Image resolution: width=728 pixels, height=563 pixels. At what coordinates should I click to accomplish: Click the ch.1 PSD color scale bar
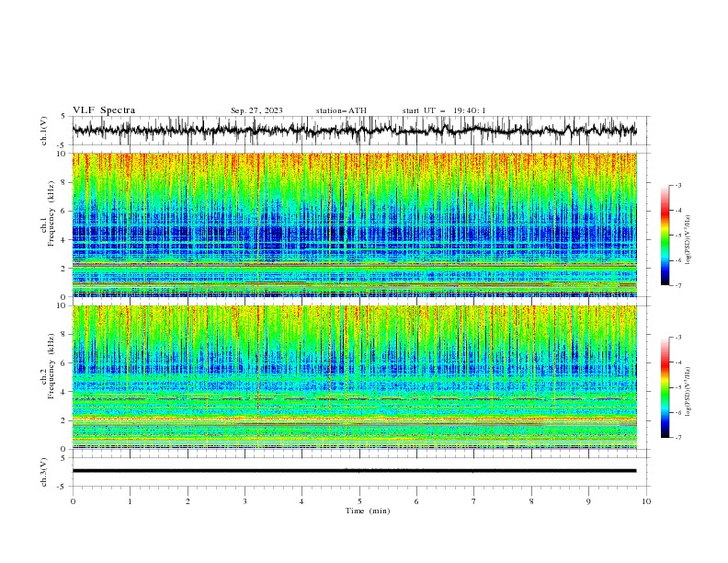click(665, 236)
